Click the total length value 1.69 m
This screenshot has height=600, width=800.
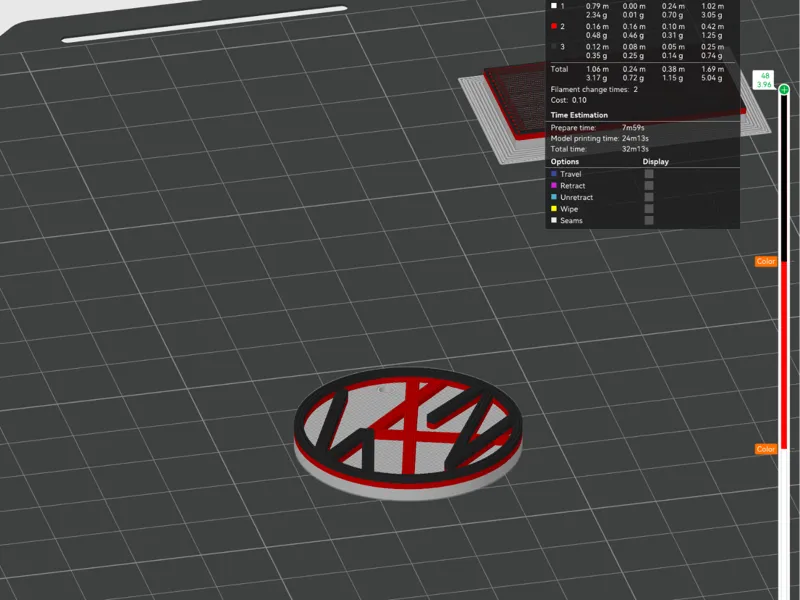pos(712,69)
